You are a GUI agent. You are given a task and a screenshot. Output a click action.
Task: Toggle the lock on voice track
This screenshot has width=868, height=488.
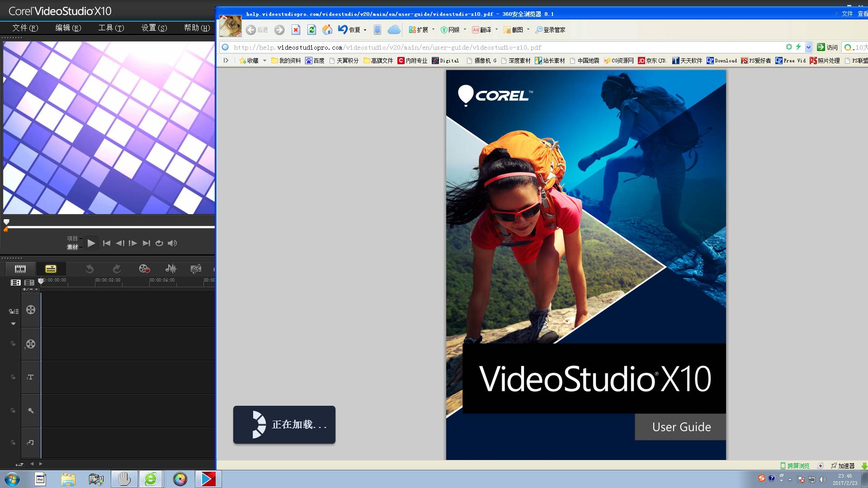[13, 410]
